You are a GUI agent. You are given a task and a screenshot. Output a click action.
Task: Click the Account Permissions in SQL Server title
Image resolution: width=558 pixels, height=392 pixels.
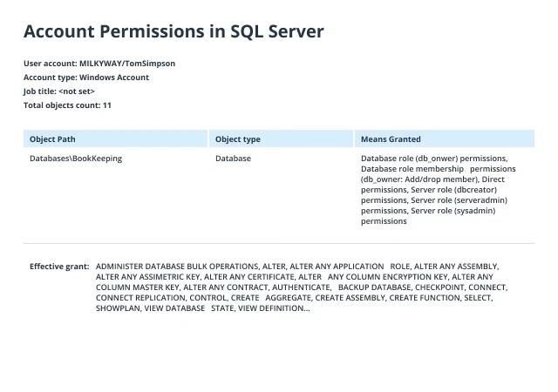tap(174, 31)
